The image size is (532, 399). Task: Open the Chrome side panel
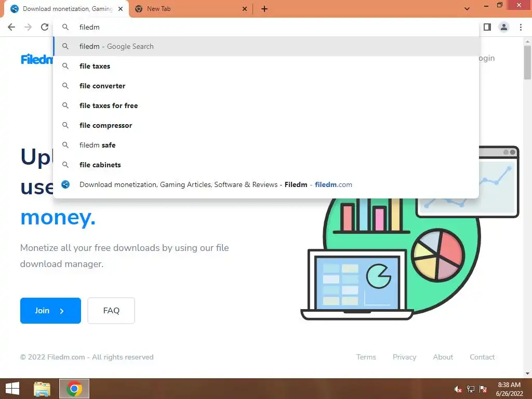point(487,27)
